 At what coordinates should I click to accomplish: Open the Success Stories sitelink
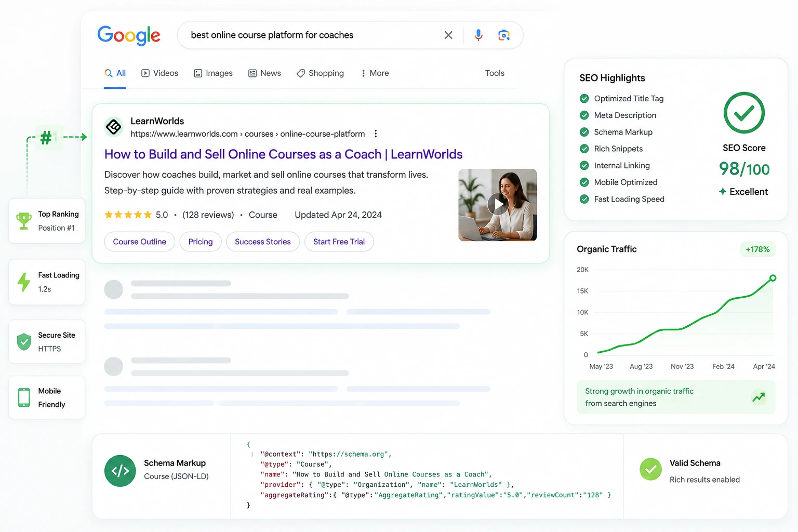[263, 242]
